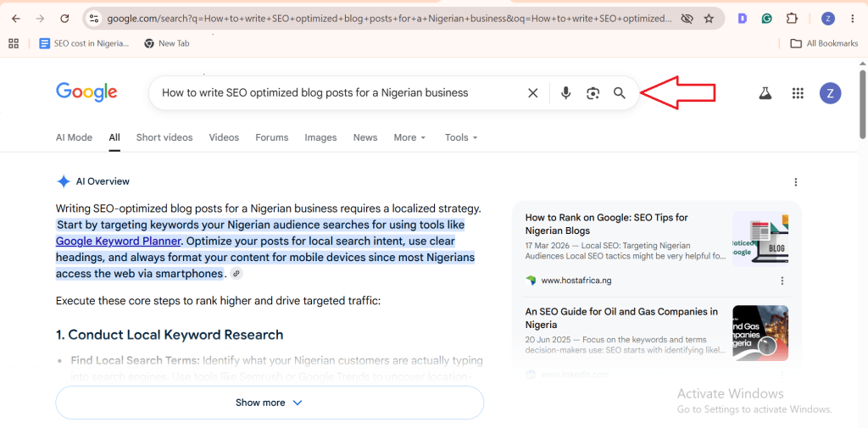Click inside the Google search query field

click(x=314, y=93)
